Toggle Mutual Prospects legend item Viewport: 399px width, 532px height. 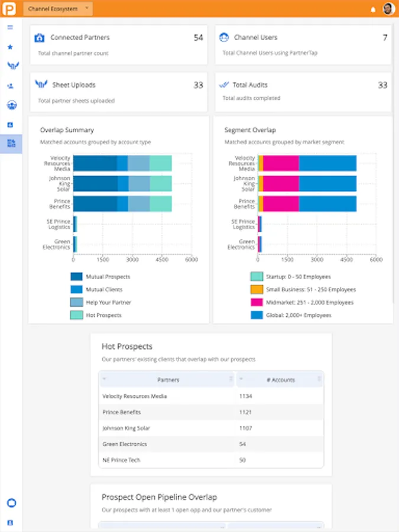coord(108,277)
